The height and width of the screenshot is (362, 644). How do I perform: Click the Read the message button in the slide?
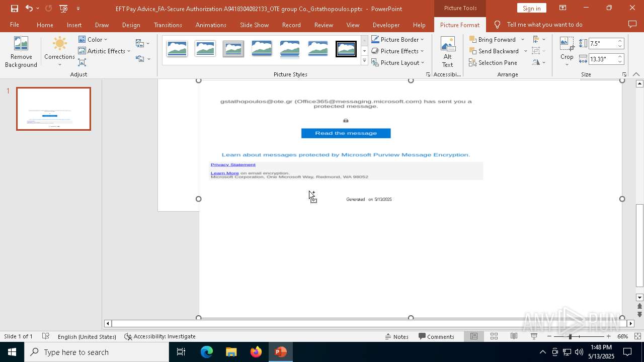tap(346, 133)
